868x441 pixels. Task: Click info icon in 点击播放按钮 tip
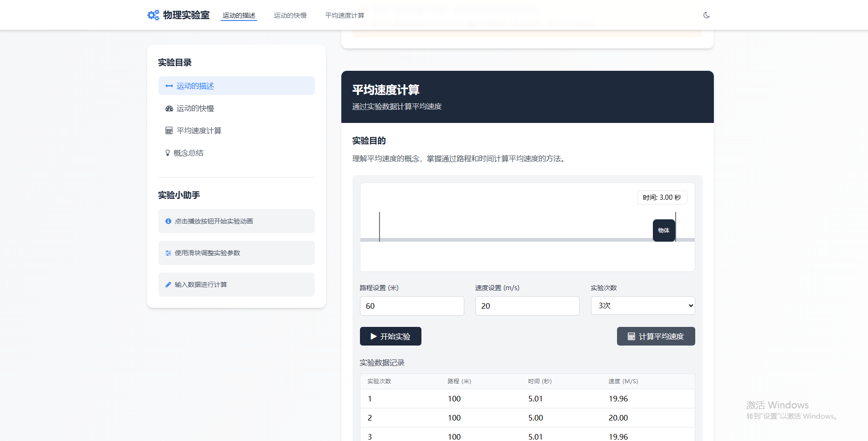point(168,221)
